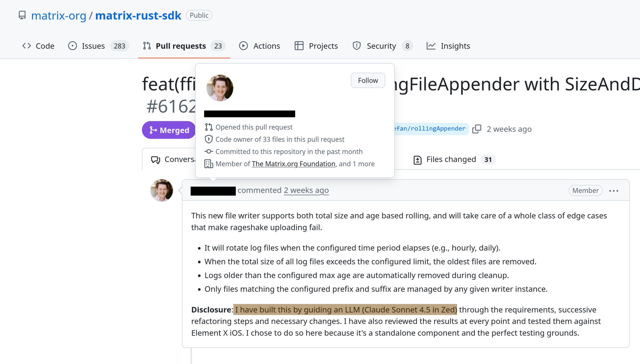Screen dimensions: 640x364
Task: Click the Security shield icon
Action: [x=357, y=46]
